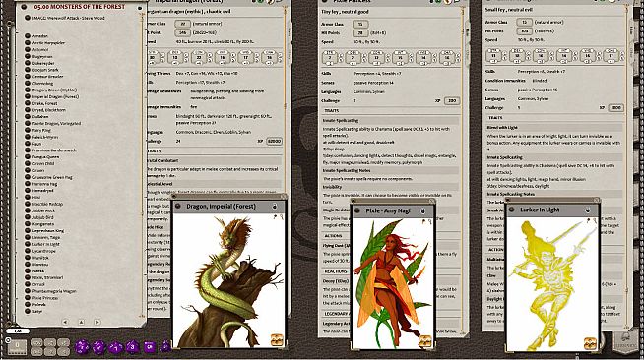Viewport: 644px width, 360px height.
Task: Click Imperial Dragon Armor Class value 22
Action: (182, 24)
